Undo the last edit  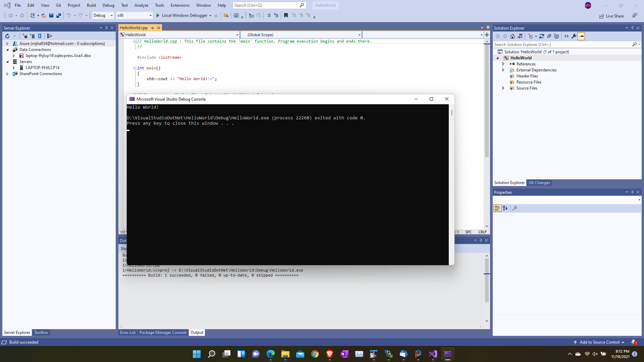(68, 15)
